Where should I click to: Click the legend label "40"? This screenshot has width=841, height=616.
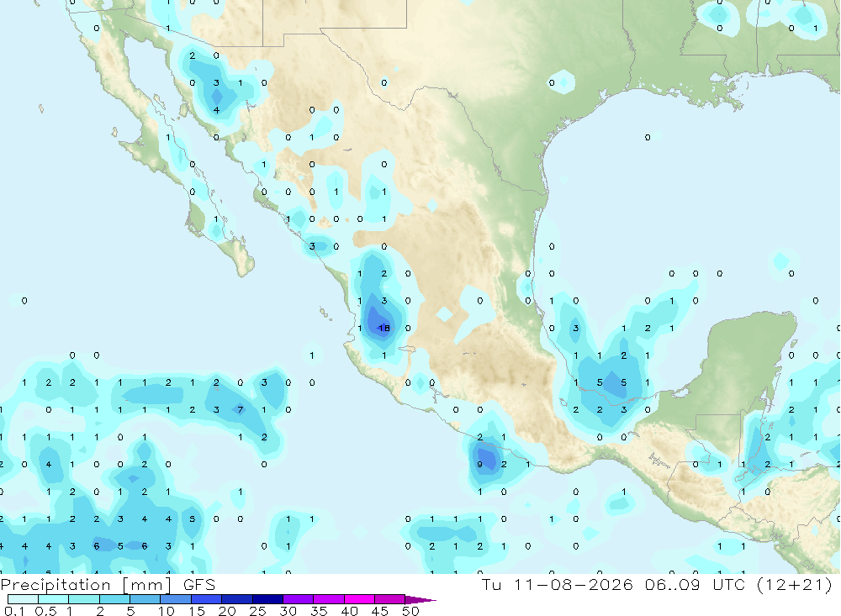(349, 611)
